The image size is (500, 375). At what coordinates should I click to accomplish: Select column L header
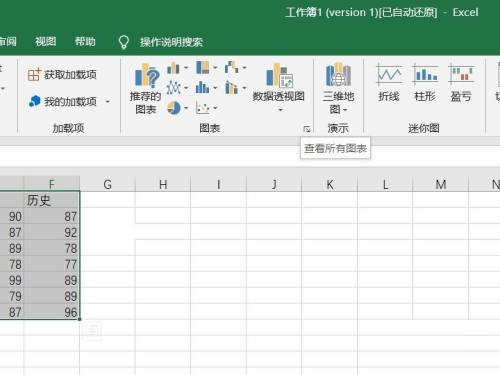[385, 184]
